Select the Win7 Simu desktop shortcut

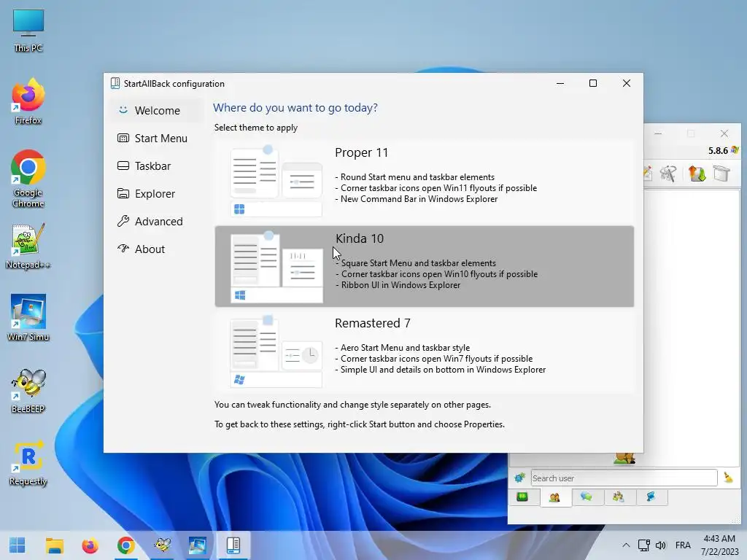[x=28, y=318]
